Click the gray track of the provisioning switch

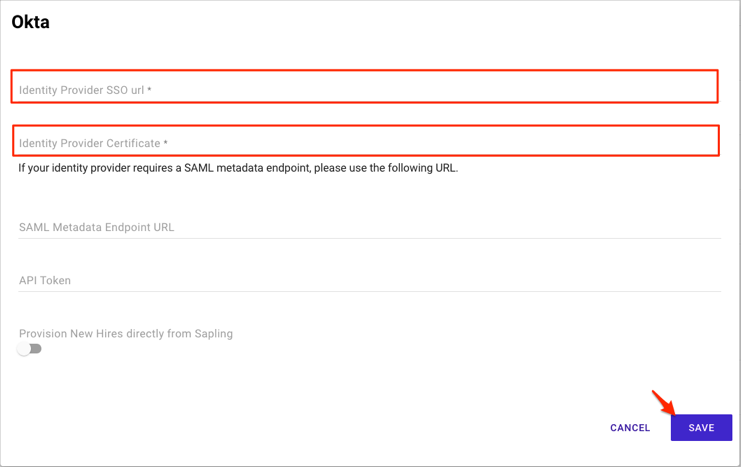pyautogui.click(x=37, y=349)
